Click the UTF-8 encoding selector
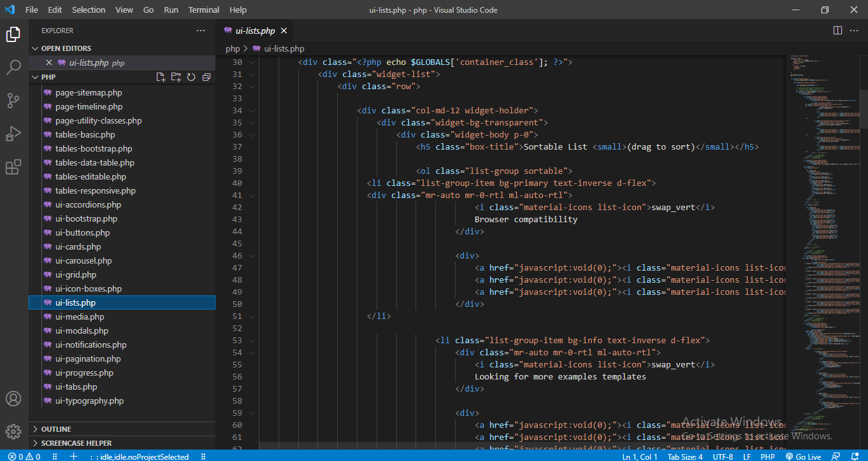The width and height of the screenshot is (868, 461). (x=723, y=457)
